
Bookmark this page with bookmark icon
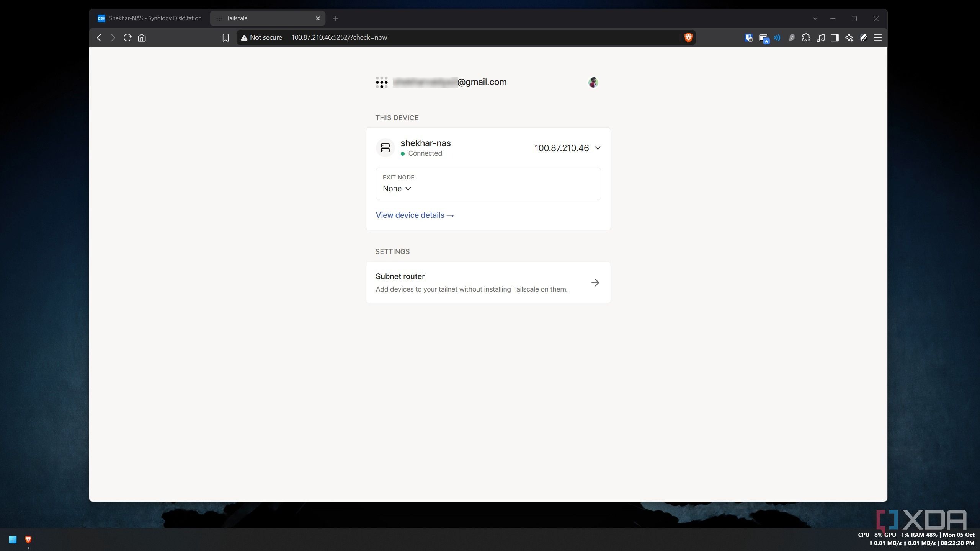tap(225, 37)
